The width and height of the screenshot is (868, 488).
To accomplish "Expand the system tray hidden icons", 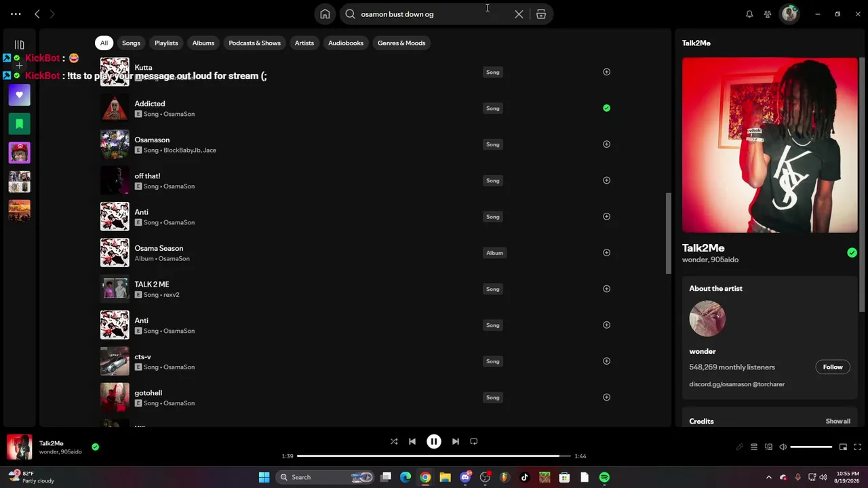I will 768,477.
